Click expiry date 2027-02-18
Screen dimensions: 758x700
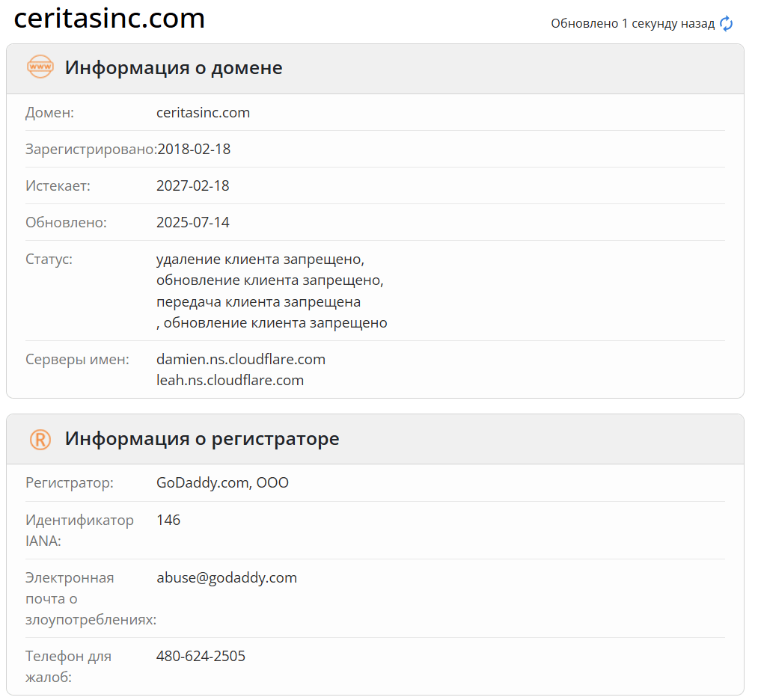click(x=193, y=186)
